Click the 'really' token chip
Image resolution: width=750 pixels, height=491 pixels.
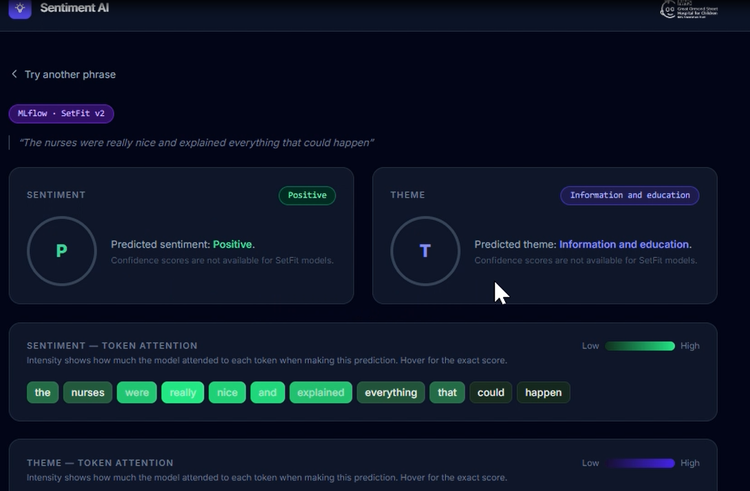tap(183, 393)
